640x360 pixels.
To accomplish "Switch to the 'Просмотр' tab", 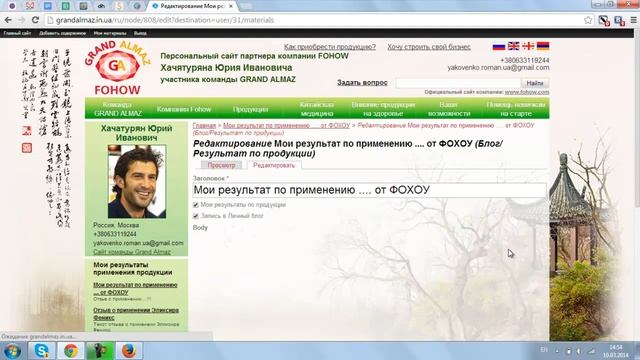I will click(221, 165).
